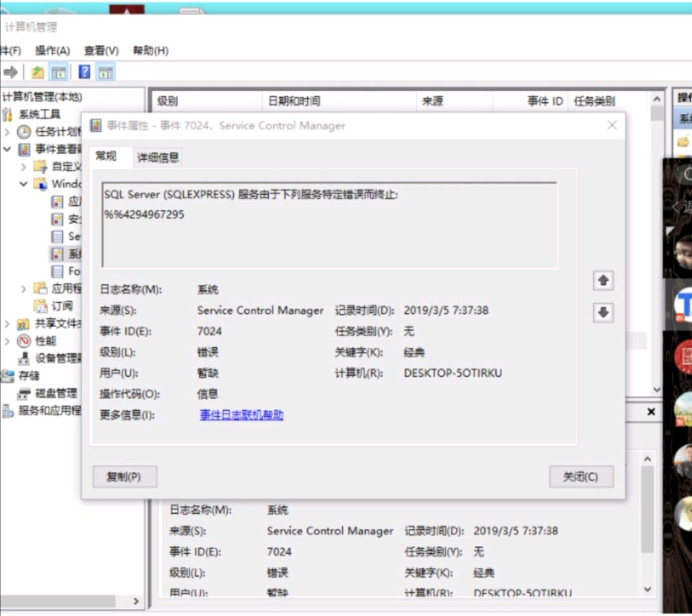Click tree pane horizontal scrollbar right arrow
The image size is (692, 616).
[x=136, y=601]
